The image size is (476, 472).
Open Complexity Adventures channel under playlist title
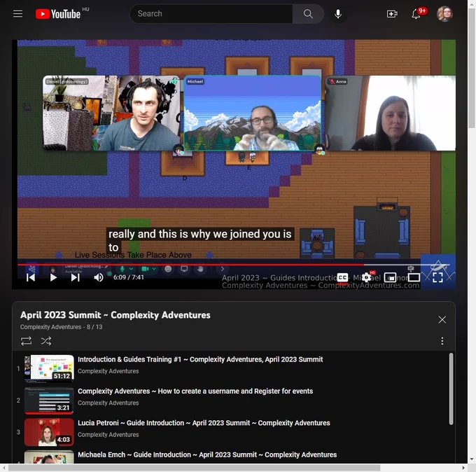tap(50, 327)
